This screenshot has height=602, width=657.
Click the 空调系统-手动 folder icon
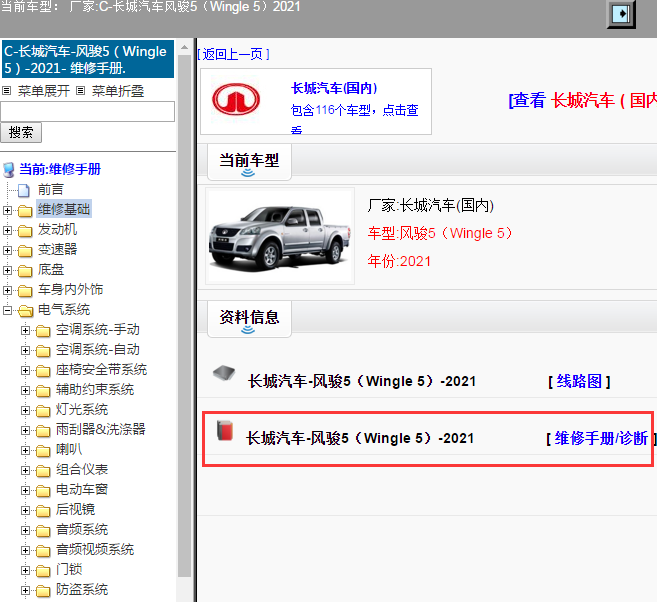coord(43,331)
